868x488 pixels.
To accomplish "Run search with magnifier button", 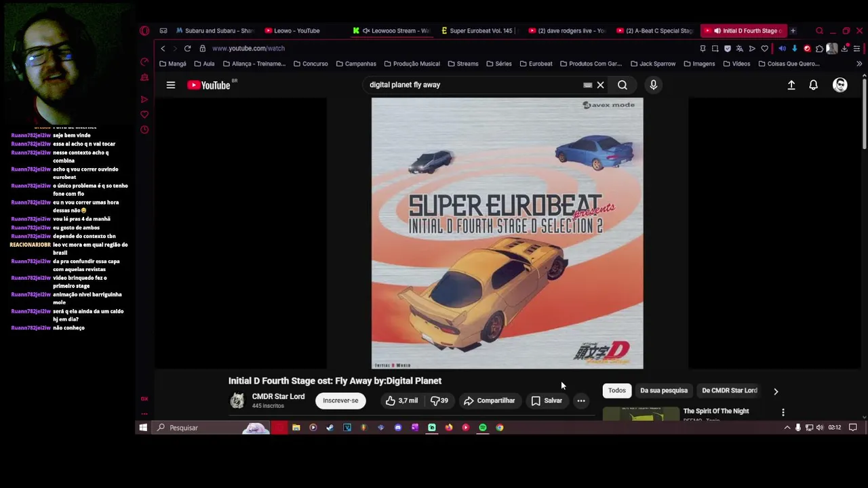I will 622,85.
